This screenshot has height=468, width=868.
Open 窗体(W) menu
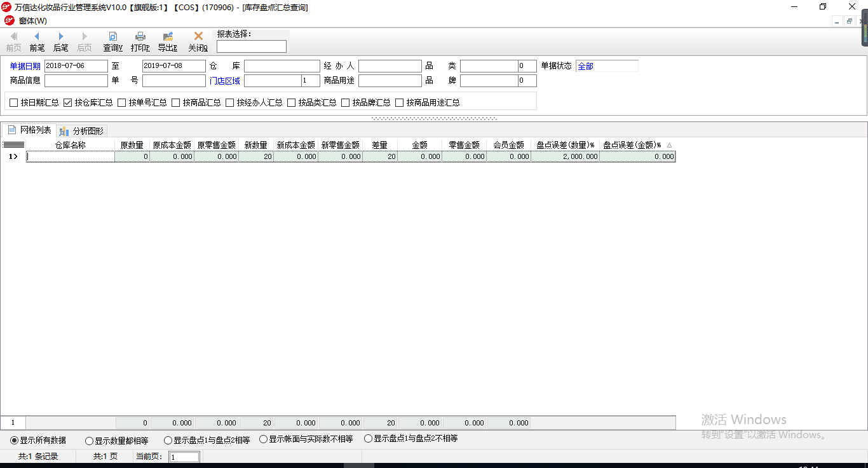click(33, 21)
